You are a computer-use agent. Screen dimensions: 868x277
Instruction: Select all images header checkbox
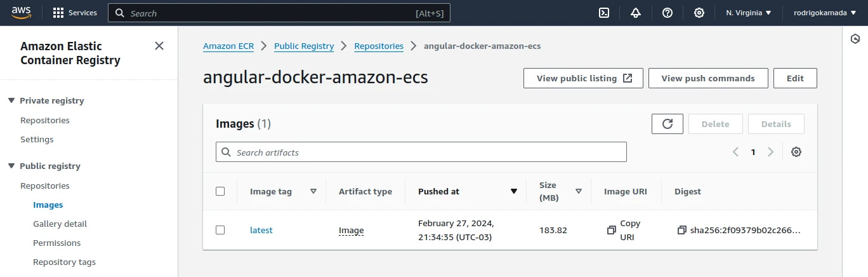pyautogui.click(x=220, y=191)
